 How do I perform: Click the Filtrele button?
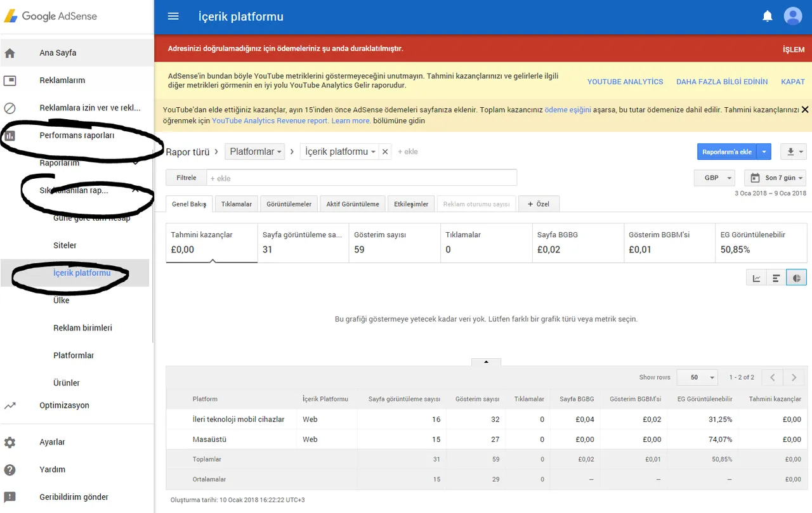[x=187, y=178]
